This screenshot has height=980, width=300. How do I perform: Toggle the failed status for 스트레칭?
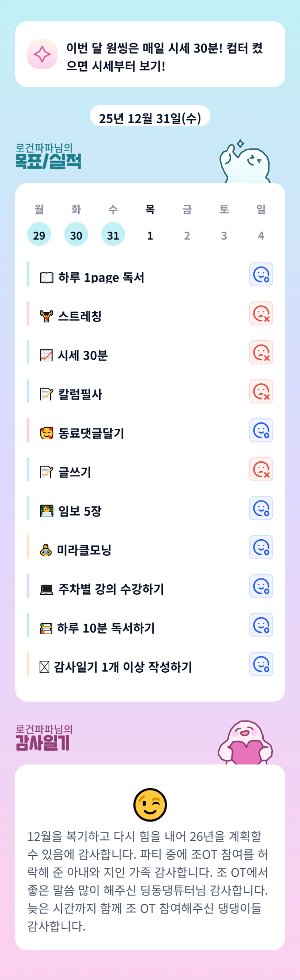(x=261, y=313)
